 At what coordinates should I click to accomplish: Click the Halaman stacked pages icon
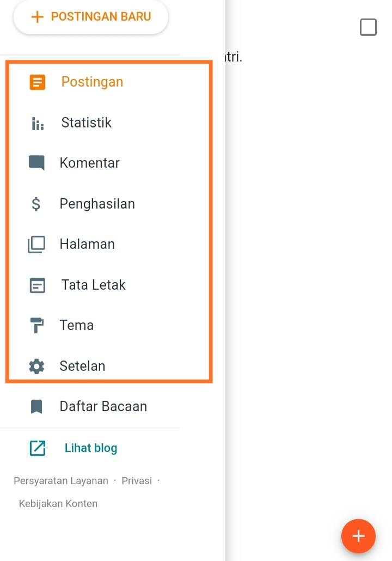coord(36,245)
